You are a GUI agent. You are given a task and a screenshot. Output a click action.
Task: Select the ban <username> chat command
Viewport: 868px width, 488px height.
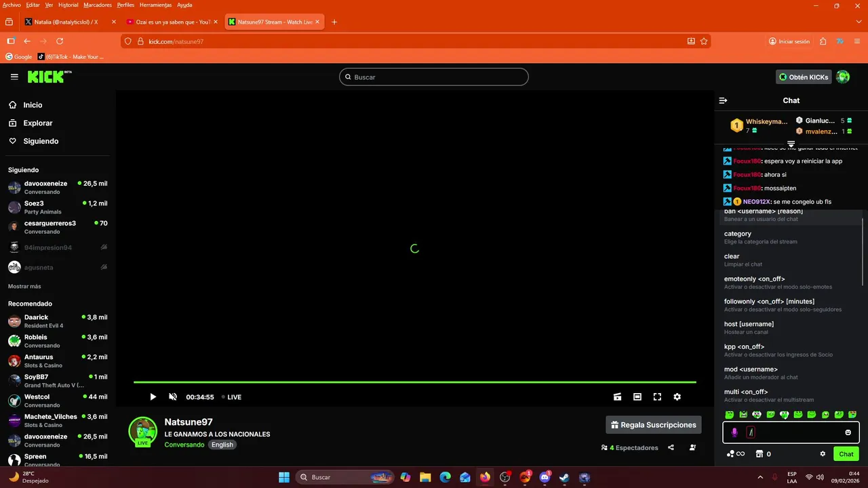789,215
